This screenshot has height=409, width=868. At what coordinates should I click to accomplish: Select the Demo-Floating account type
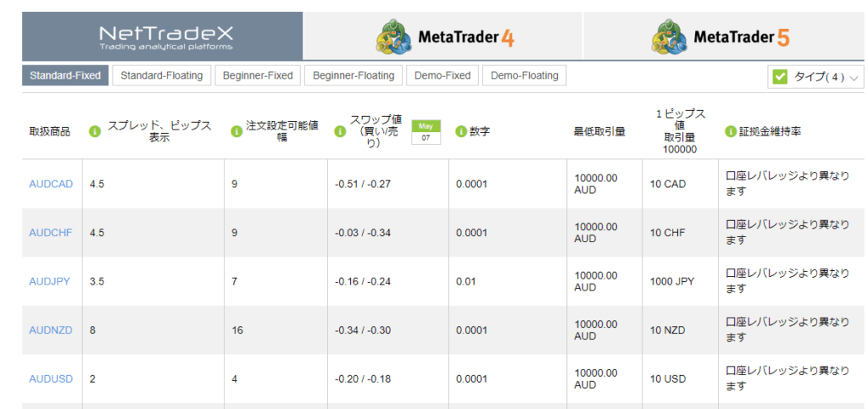click(x=524, y=75)
